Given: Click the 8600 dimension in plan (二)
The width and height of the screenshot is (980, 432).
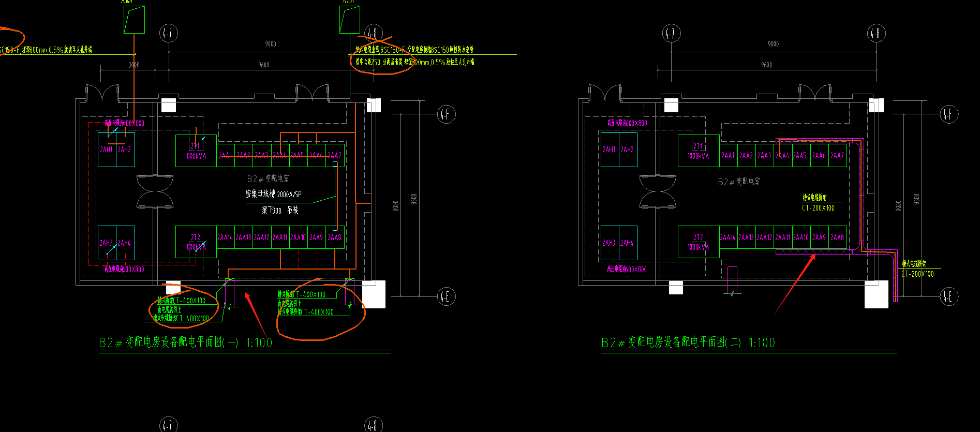Looking at the screenshot, I should click(916, 199).
